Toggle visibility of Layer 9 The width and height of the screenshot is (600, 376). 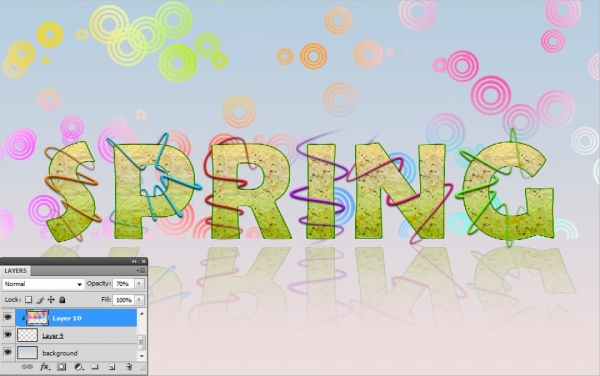[8, 335]
